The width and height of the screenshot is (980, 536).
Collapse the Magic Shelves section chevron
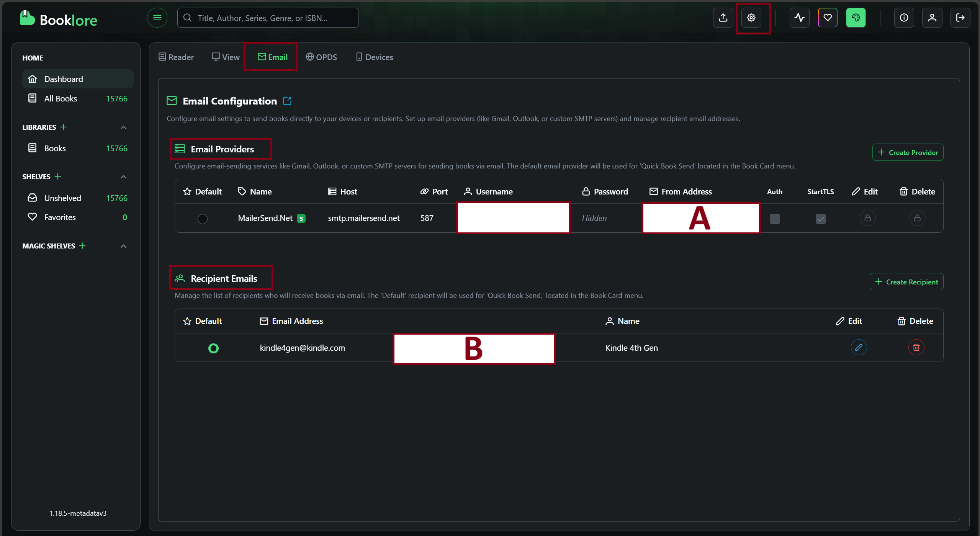point(123,246)
